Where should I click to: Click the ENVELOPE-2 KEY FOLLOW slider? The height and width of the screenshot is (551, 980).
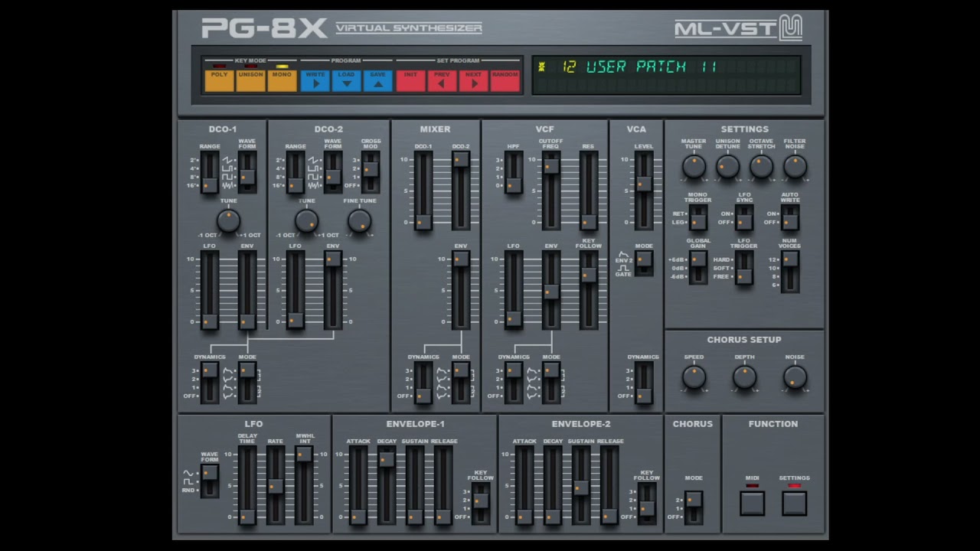click(647, 504)
